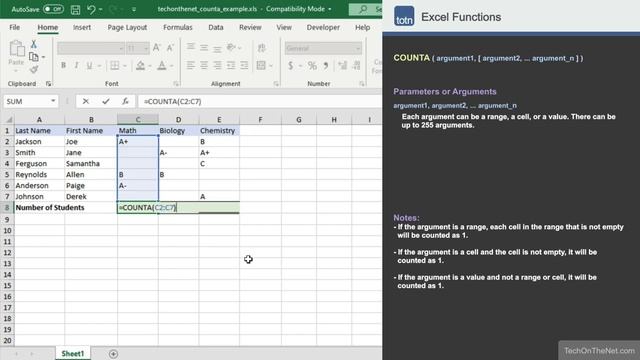Viewport: 640px width, 360px height.
Task: Click the Decrease Font Size icon
Action: pos(170,48)
